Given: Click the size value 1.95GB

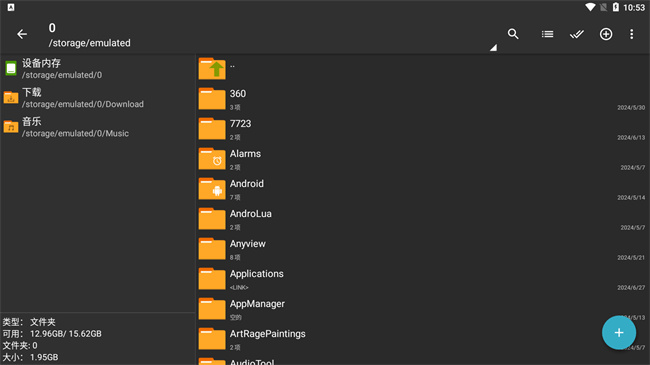Looking at the screenshot, I should point(44,357).
